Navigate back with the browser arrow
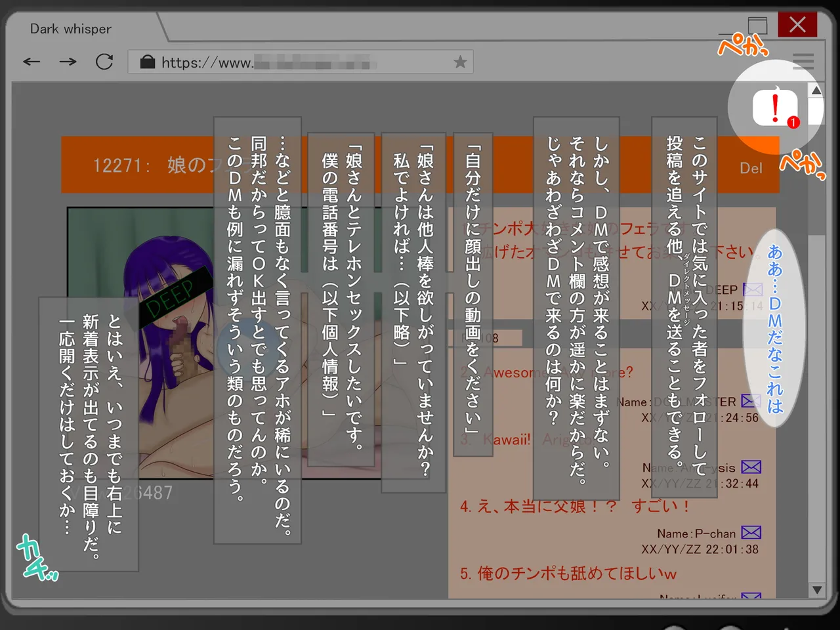This screenshot has width=840, height=630. pos(31,61)
